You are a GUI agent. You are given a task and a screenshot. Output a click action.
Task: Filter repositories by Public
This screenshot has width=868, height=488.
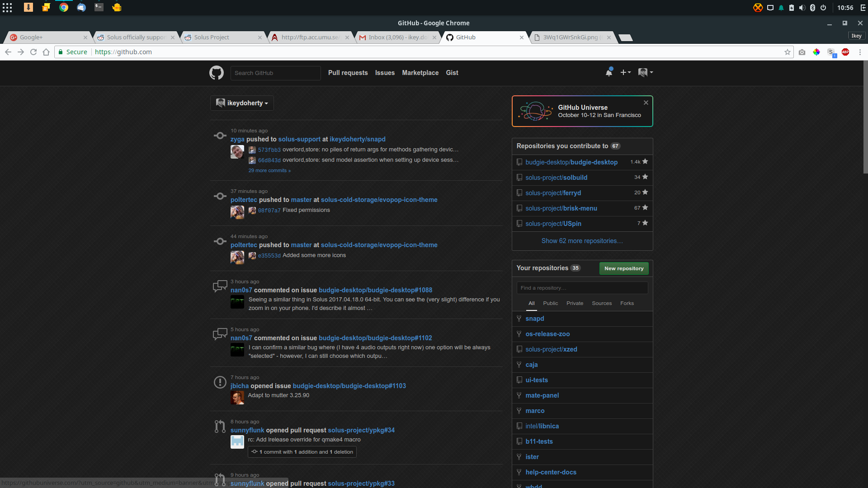click(550, 303)
